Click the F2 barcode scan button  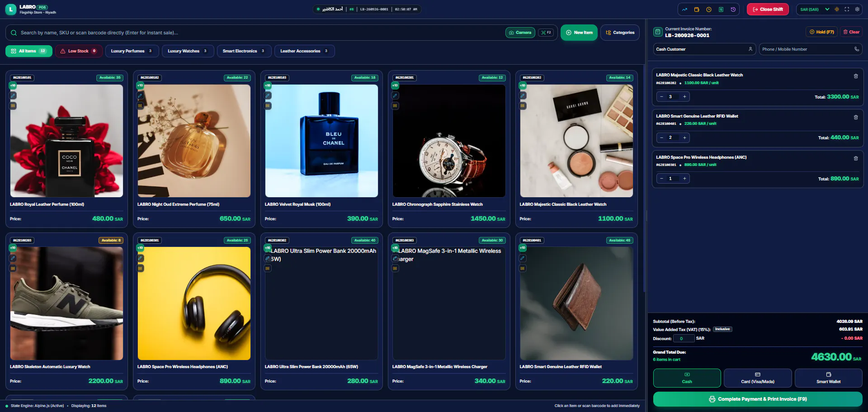tap(546, 33)
